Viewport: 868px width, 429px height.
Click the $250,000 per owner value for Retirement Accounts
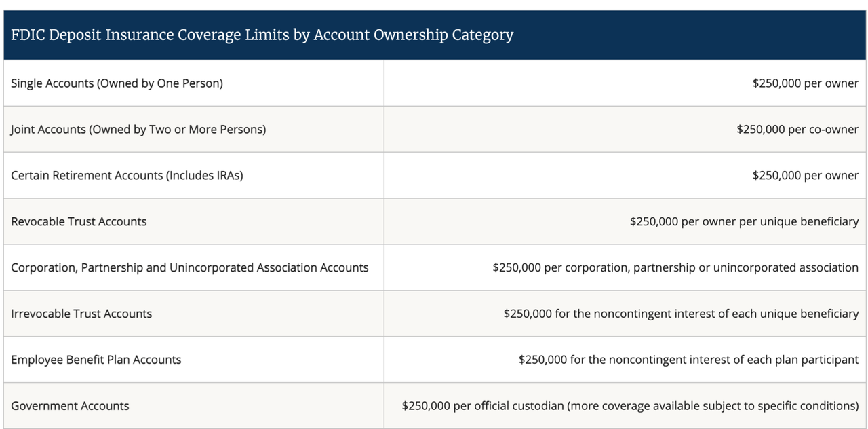[806, 175]
